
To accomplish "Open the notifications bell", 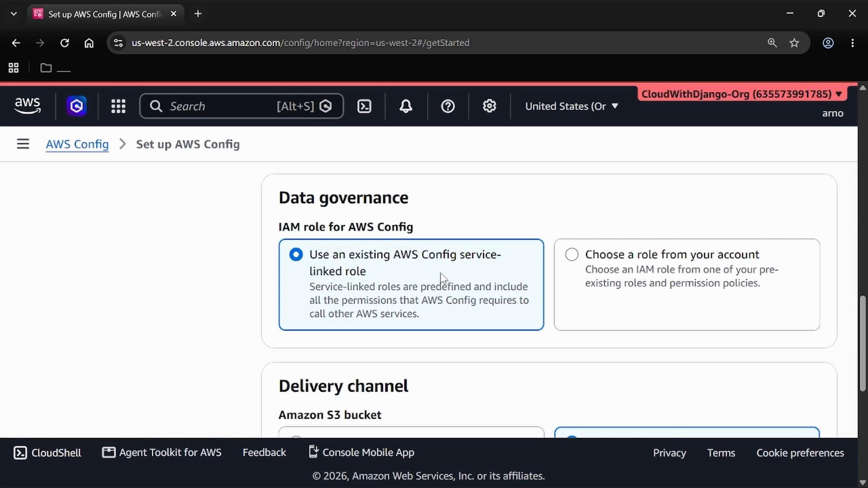I will tap(406, 106).
